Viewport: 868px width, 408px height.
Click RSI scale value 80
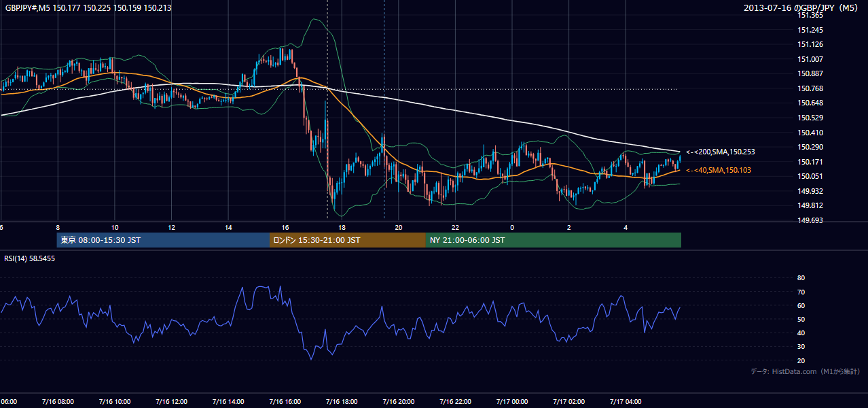coord(801,278)
